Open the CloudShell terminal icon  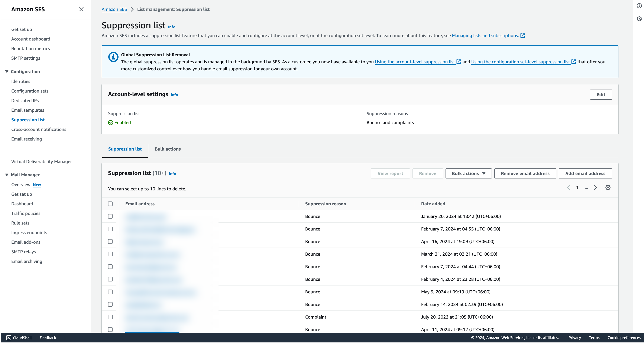9,338
